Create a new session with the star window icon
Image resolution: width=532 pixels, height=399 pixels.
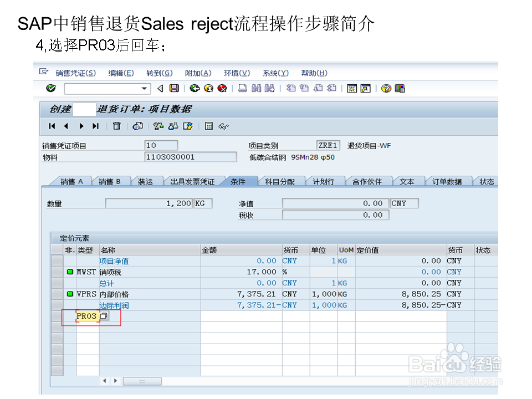(352, 89)
